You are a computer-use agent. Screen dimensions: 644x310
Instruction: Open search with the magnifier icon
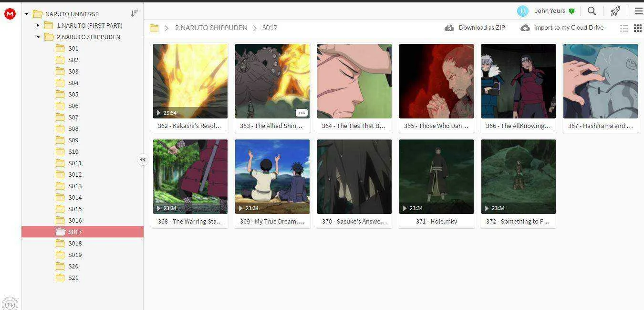pyautogui.click(x=592, y=11)
